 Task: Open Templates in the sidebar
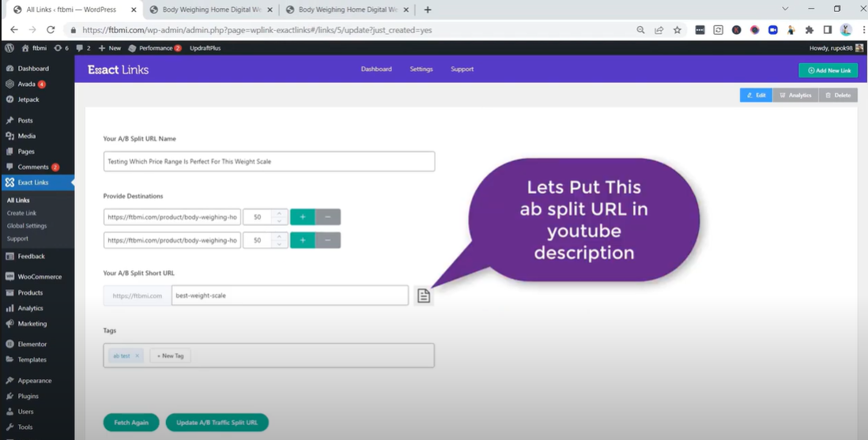click(32, 359)
